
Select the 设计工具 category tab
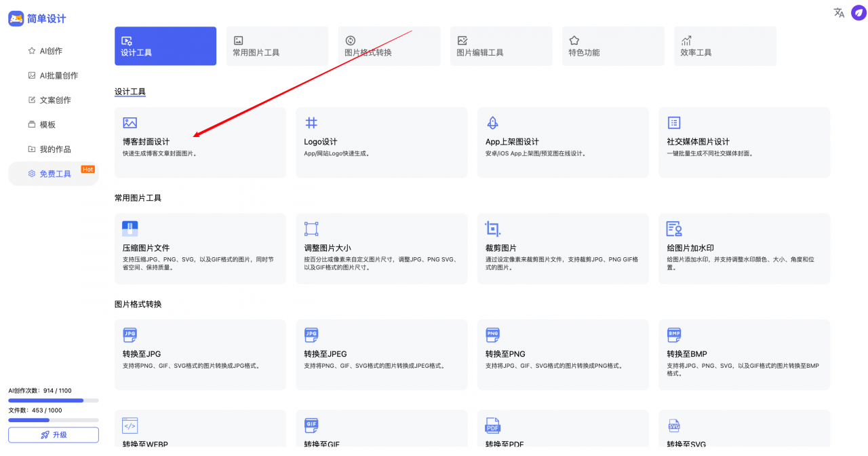[x=165, y=46]
